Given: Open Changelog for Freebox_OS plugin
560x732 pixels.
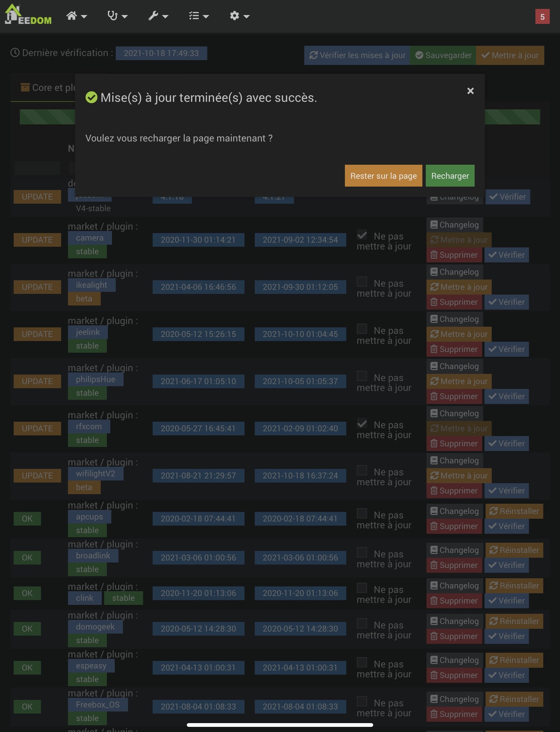Looking at the screenshot, I should [x=454, y=699].
